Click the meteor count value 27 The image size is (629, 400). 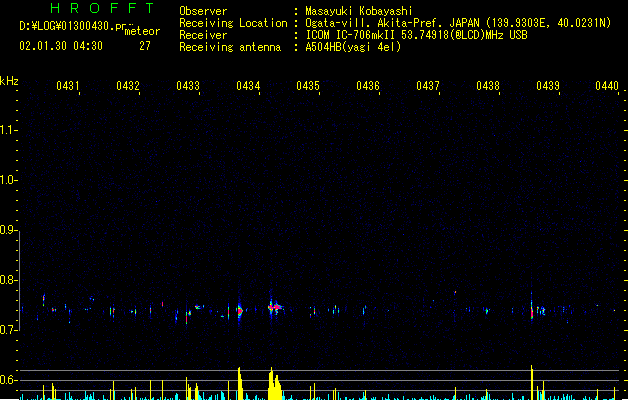pos(145,46)
